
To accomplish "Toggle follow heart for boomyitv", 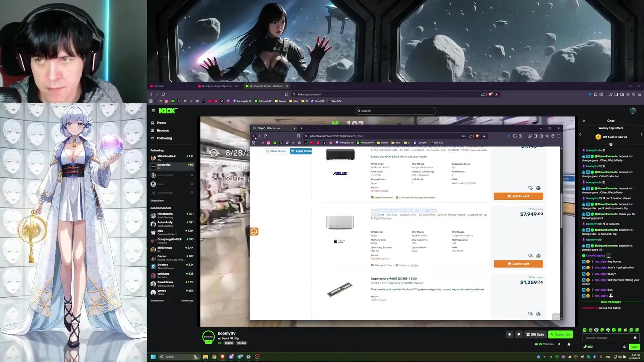I will click(x=519, y=334).
